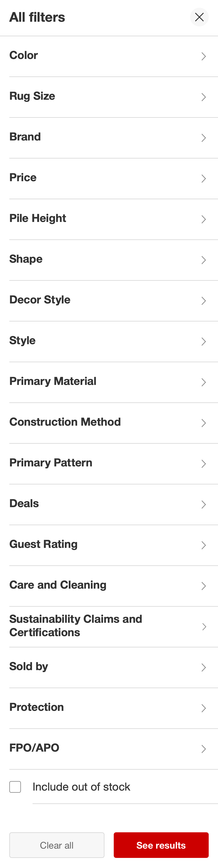Open Construction Method options
The width and height of the screenshot is (218, 868).
109,423
